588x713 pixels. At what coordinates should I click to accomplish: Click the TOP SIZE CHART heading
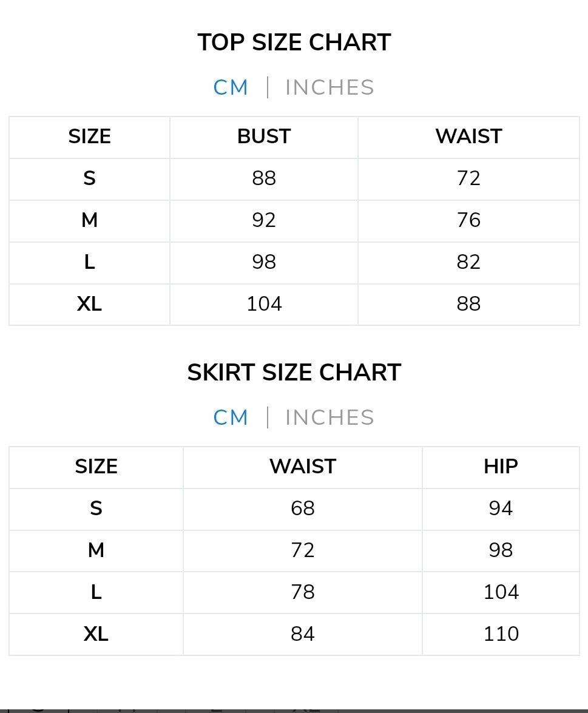pos(294,42)
